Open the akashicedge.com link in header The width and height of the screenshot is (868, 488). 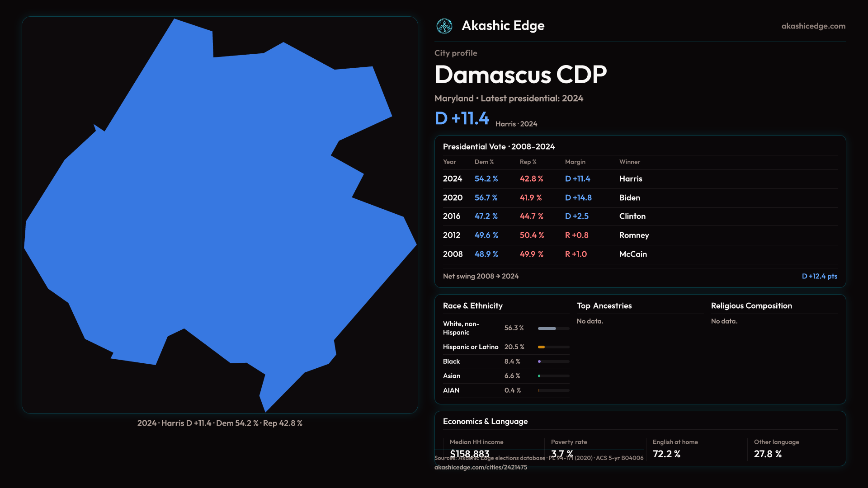[x=813, y=26]
